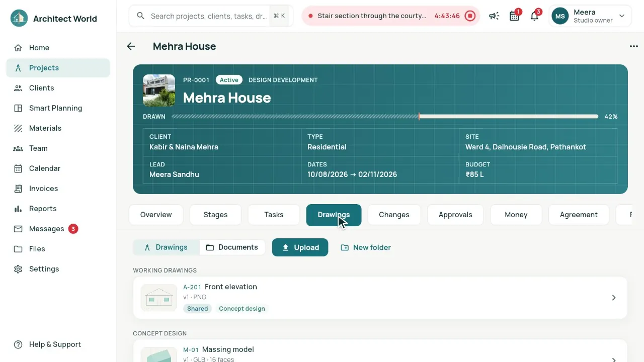644x362 pixels.
Task: Open Team in the sidebar
Action: (58, 148)
